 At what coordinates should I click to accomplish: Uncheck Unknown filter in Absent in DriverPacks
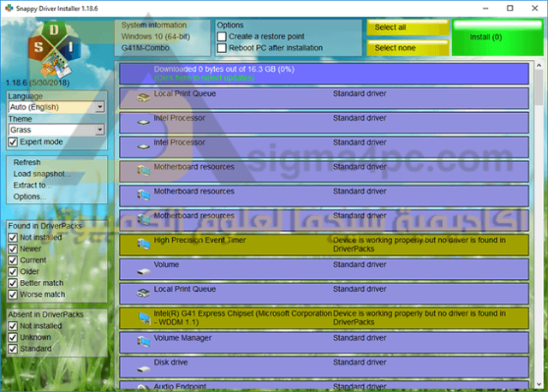click(13, 337)
